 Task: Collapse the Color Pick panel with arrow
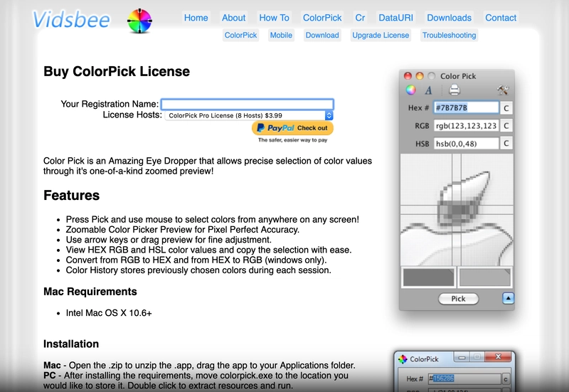[x=508, y=298]
